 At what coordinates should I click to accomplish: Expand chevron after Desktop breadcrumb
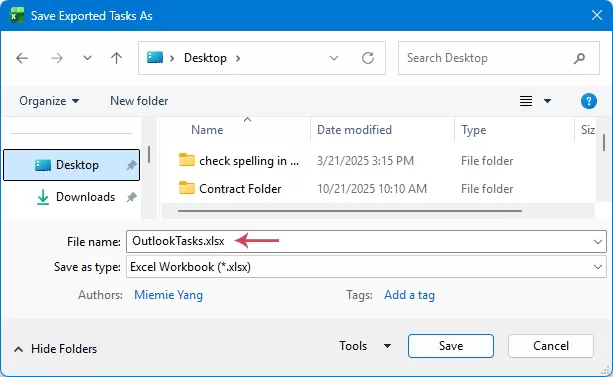pyautogui.click(x=238, y=59)
